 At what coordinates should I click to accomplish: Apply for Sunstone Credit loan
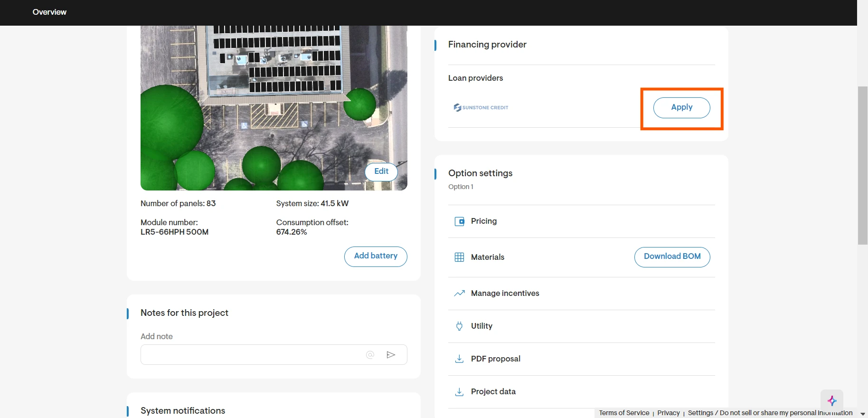click(x=682, y=108)
